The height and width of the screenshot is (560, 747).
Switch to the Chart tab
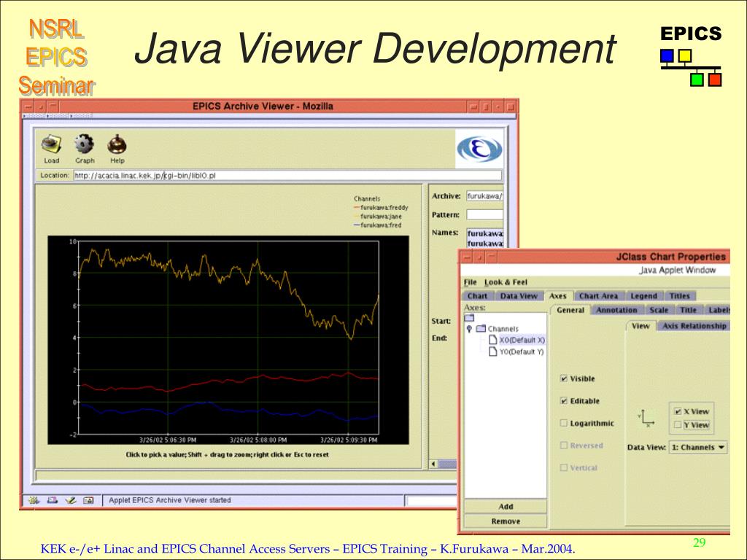(477, 296)
